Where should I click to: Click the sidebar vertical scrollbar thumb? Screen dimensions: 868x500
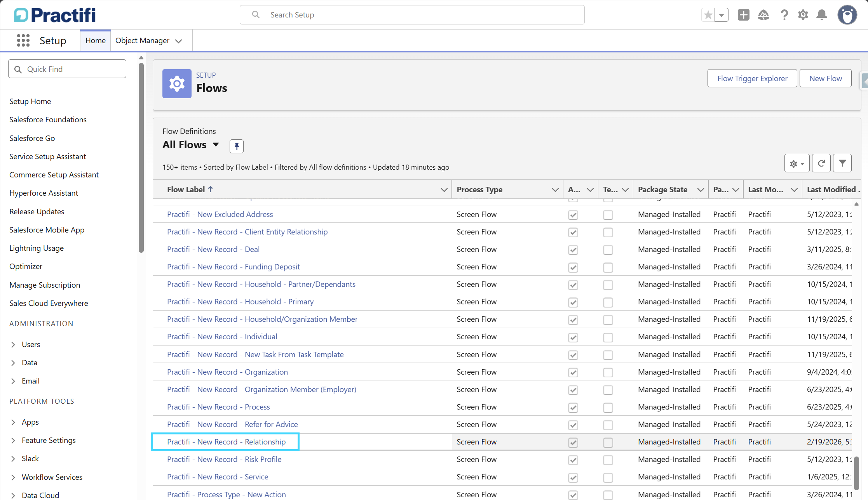pos(141,158)
